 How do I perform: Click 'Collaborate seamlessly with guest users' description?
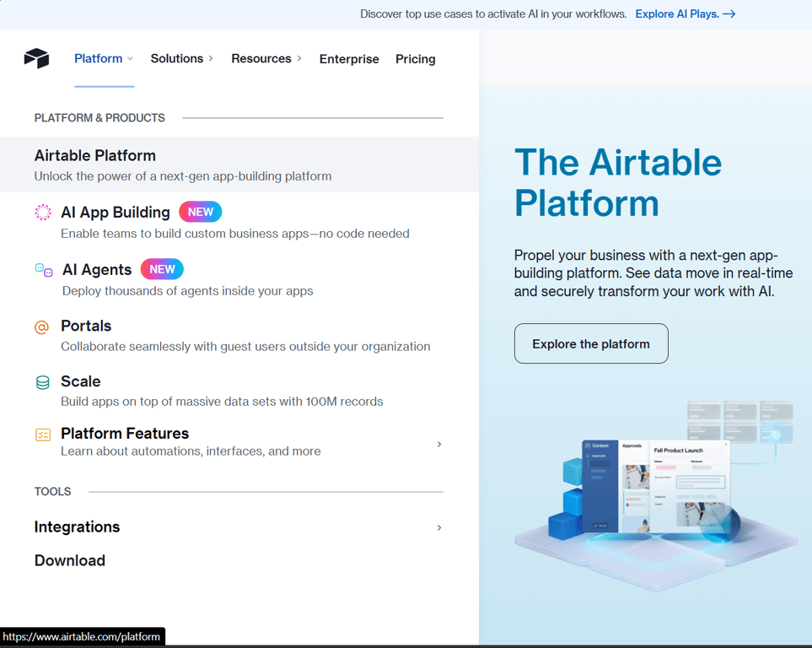click(x=245, y=346)
